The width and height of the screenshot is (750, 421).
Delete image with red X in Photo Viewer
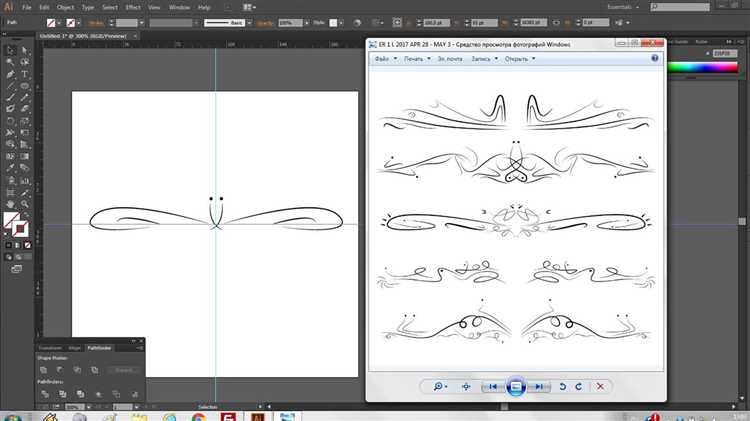tap(600, 387)
